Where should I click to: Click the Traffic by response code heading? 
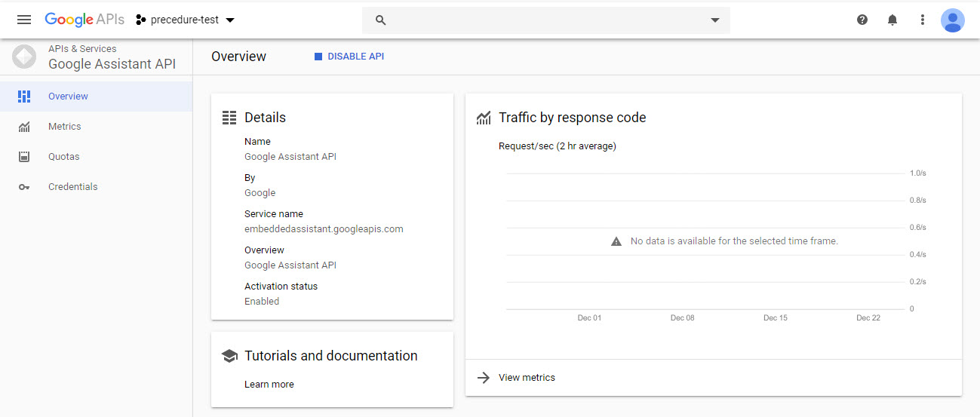573,118
